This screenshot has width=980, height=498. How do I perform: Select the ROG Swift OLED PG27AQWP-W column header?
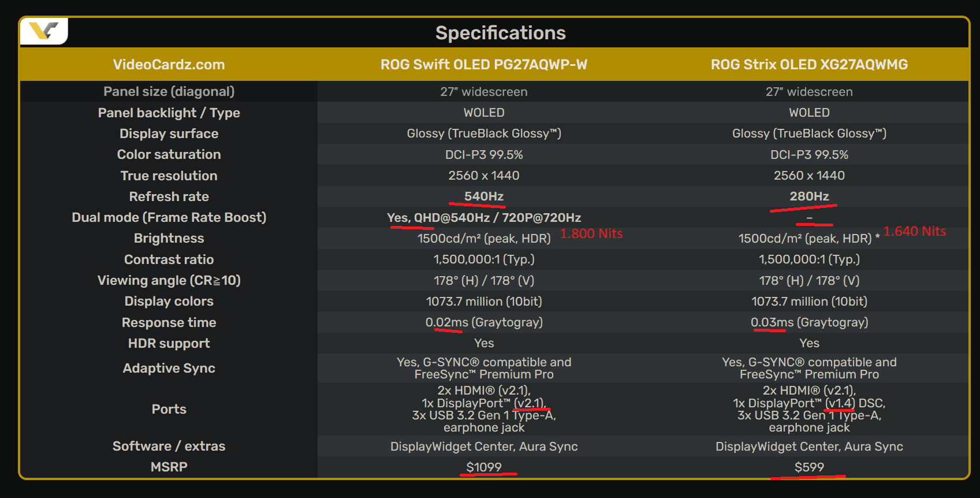[483, 65]
